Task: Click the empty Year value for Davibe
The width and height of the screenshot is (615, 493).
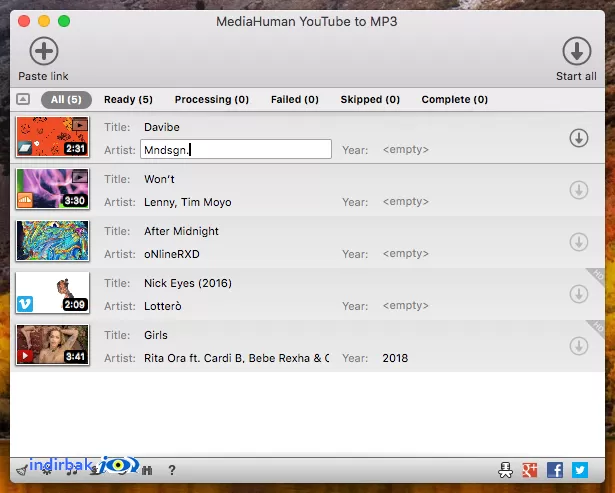Action: (x=406, y=149)
